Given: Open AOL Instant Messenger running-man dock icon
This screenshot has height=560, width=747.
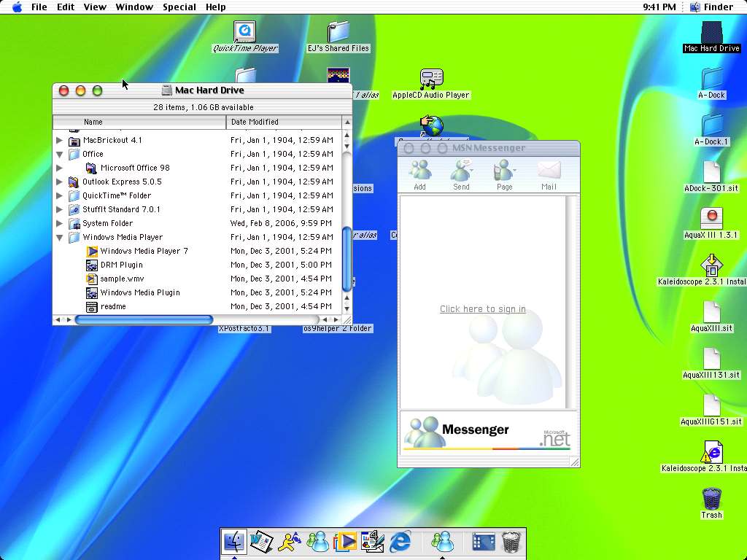Looking at the screenshot, I should pos(289,541).
